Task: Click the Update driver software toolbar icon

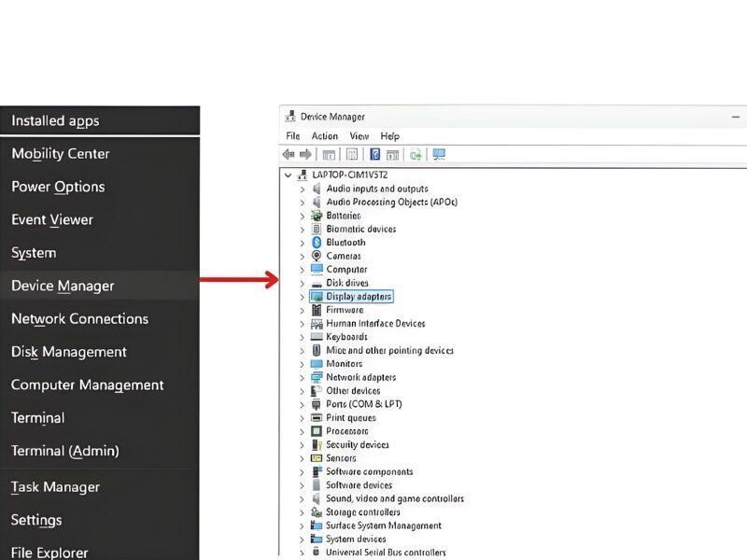Action: point(416,155)
